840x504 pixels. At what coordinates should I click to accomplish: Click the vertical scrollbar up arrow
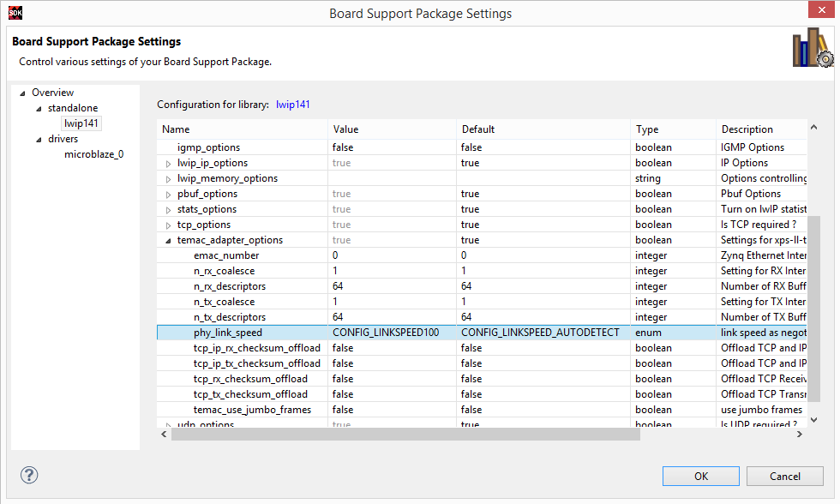tap(813, 127)
